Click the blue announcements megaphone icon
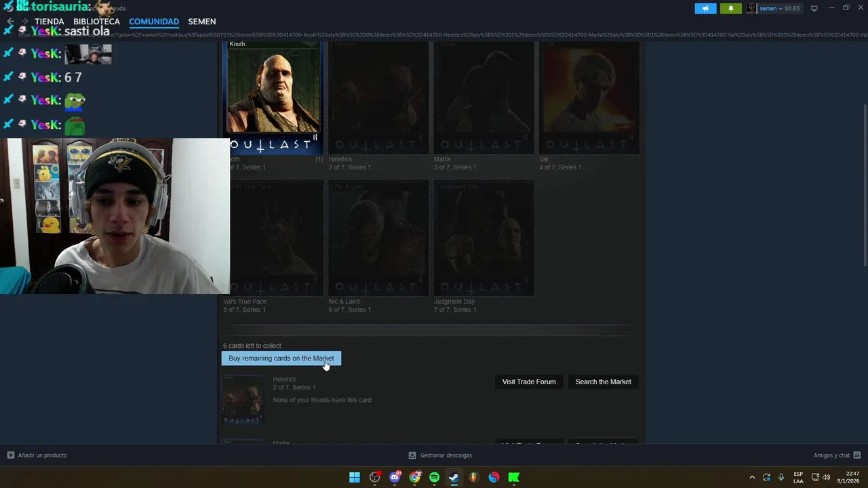 [x=705, y=8]
